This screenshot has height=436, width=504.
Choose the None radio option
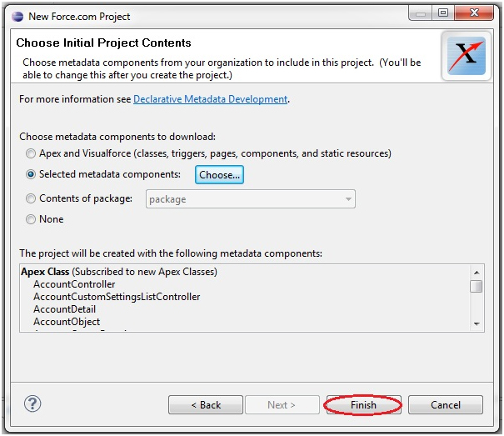(x=31, y=219)
